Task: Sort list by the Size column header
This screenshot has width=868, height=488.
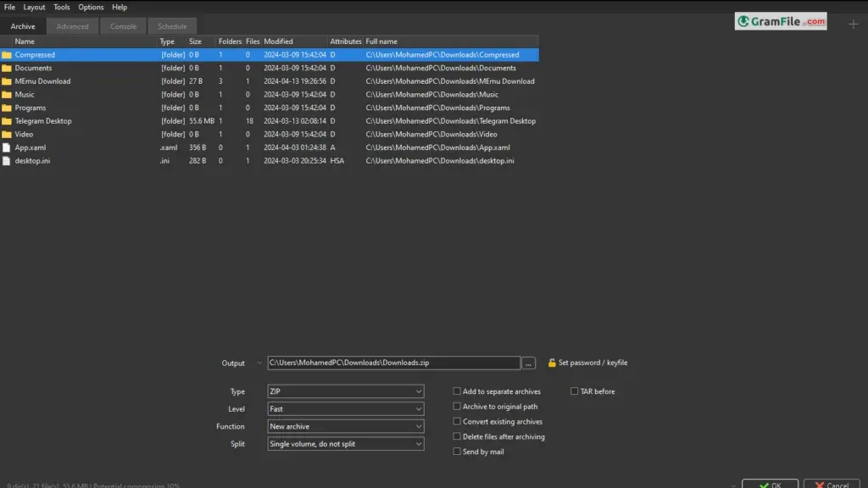Action: point(202,42)
